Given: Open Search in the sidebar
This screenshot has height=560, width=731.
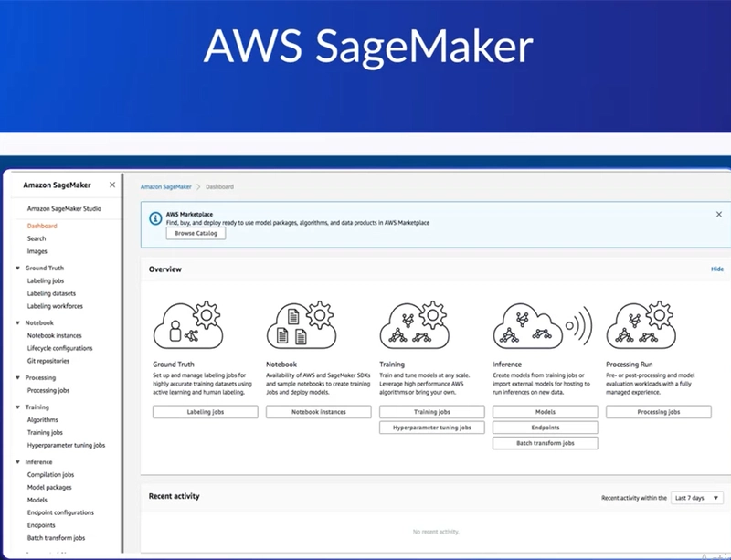Looking at the screenshot, I should [x=37, y=238].
